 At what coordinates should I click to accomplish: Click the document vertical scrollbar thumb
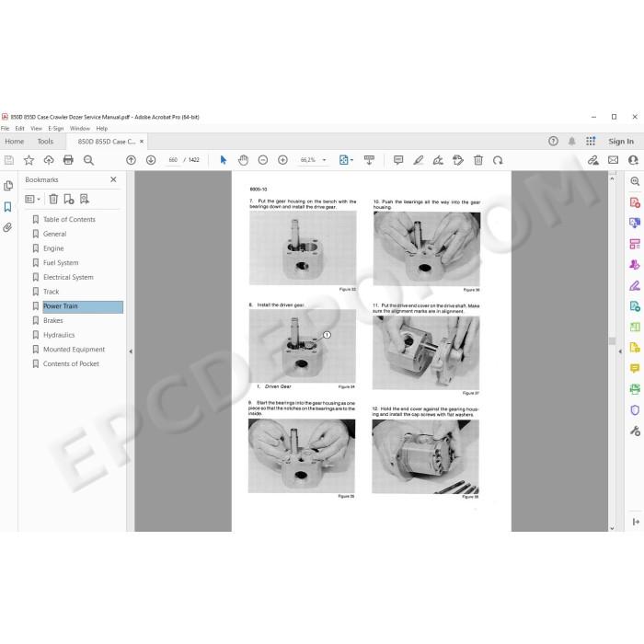click(612, 341)
